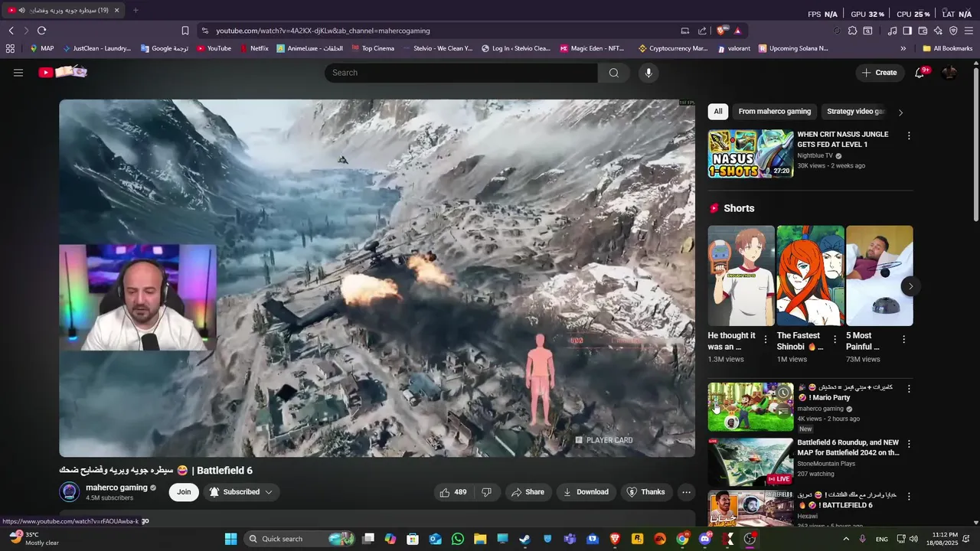Open Windows taskbar Quick search
This screenshot has width=980, height=551.
coord(301,539)
